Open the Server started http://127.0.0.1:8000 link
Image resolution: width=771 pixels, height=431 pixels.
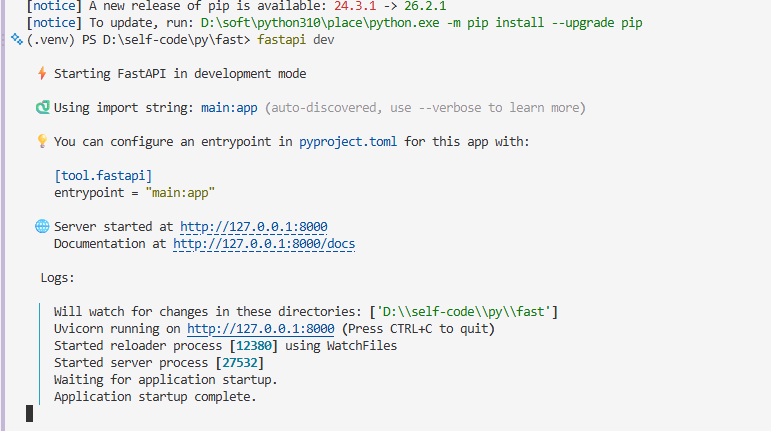[254, 227]
